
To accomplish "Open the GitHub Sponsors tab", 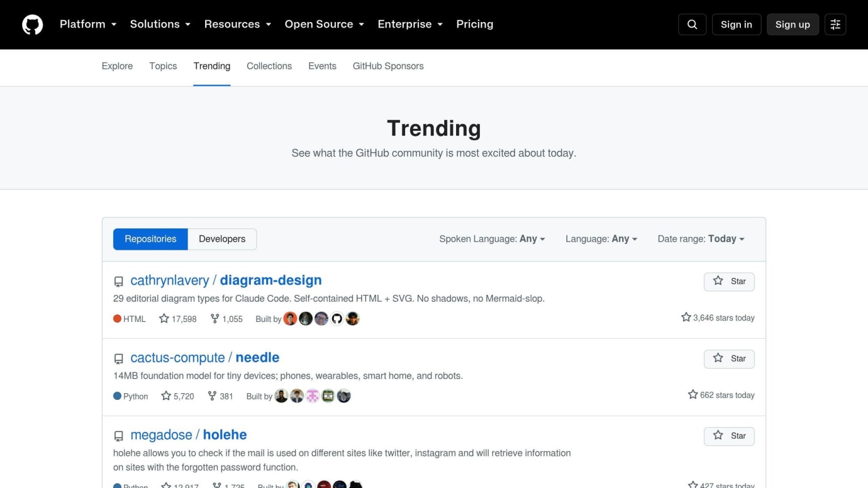I will (x=388, y=66).
